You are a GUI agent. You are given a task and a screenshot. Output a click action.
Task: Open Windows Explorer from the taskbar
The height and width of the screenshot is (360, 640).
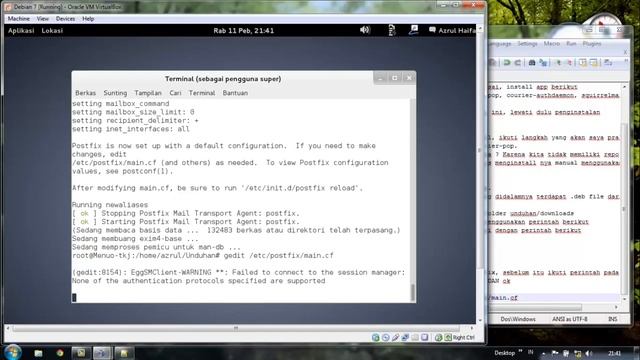(x=38, y=353)
